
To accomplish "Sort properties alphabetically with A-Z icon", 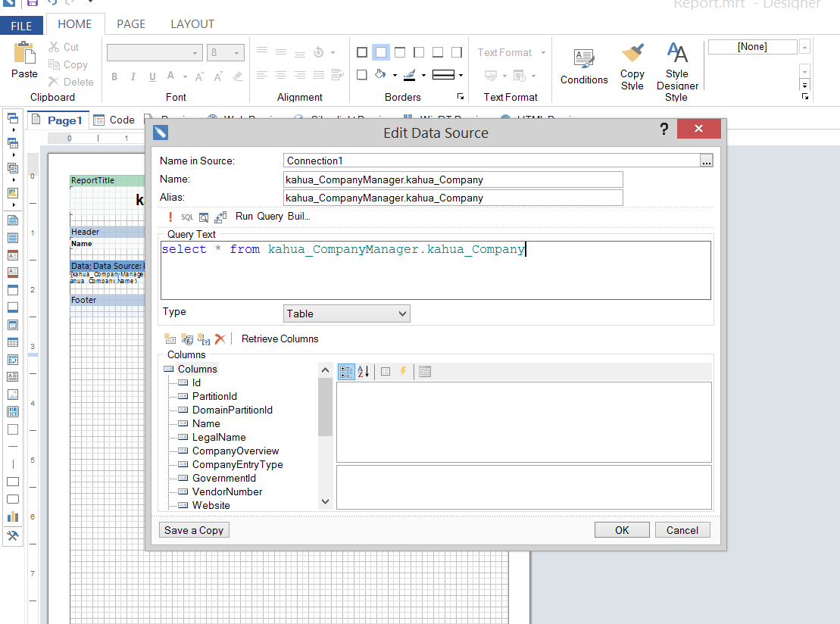I will 364,371.
